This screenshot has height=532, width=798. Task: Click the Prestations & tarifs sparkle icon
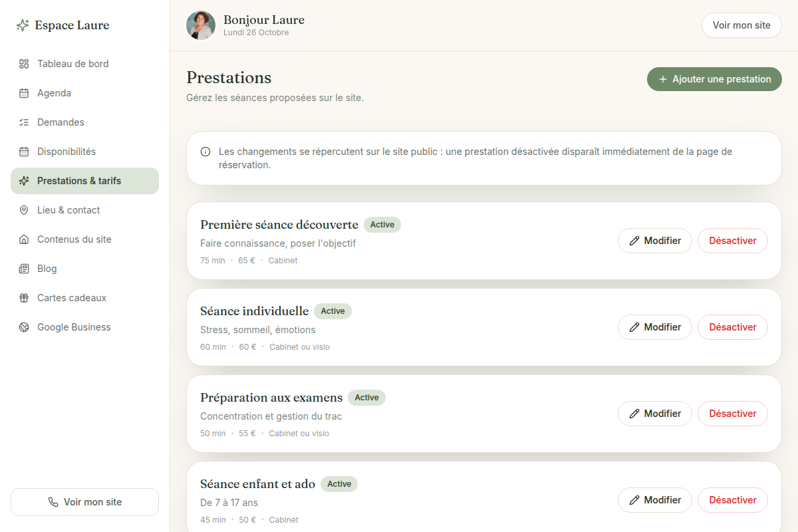click(24, 181)
